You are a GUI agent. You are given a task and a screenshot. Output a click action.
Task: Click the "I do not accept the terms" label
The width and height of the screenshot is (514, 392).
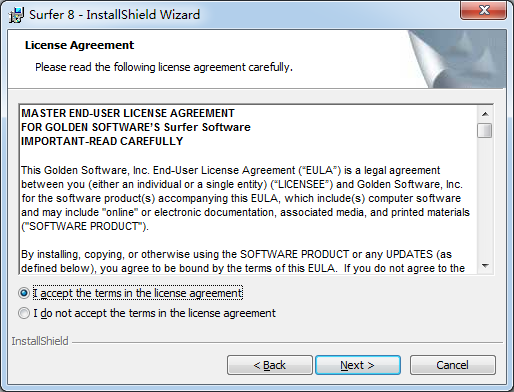click(x=154, y=313)
